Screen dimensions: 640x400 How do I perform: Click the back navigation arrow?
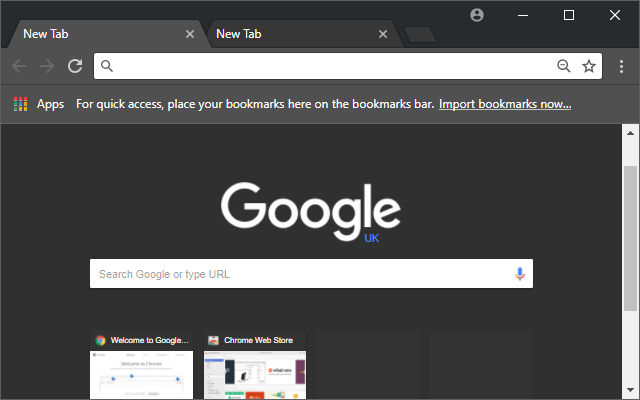point(19,66)
